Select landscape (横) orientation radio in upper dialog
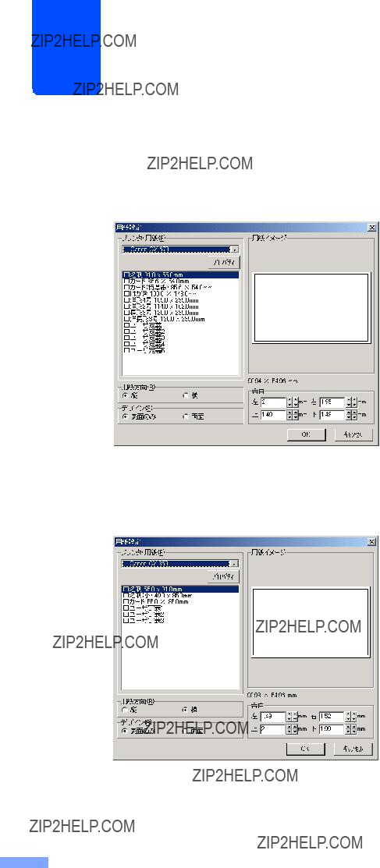This screenshot has width=380, height=868. tap(186, 395)
